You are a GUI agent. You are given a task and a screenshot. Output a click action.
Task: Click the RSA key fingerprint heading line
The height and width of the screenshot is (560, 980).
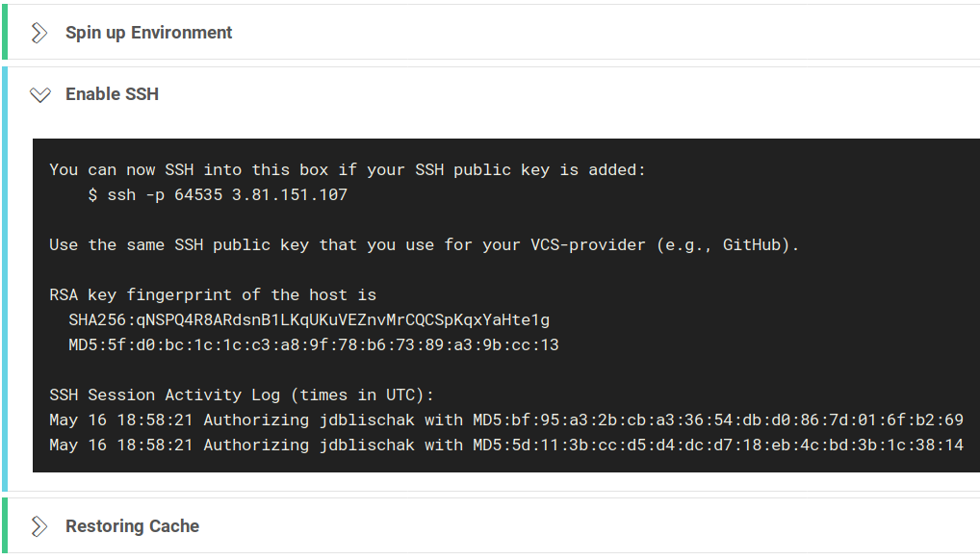coord(213,295)
